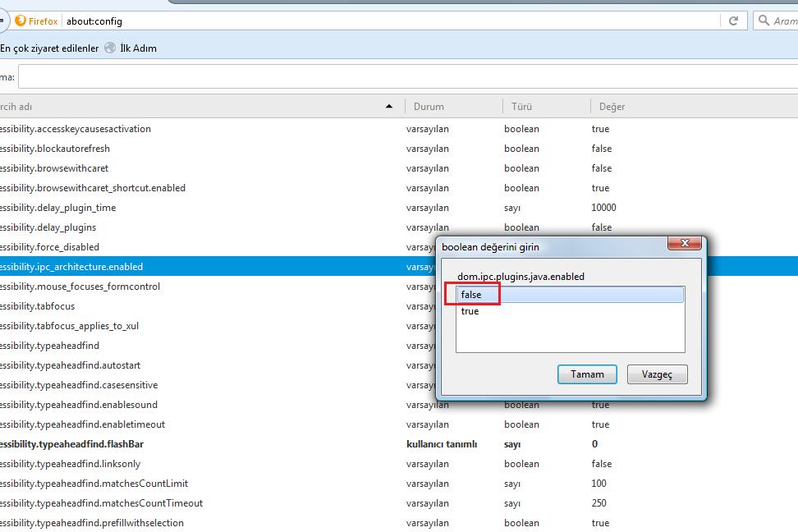Sort preferences by the Değer column
The height and width of the screenshot is (532, 798).
tap(615, 106)
